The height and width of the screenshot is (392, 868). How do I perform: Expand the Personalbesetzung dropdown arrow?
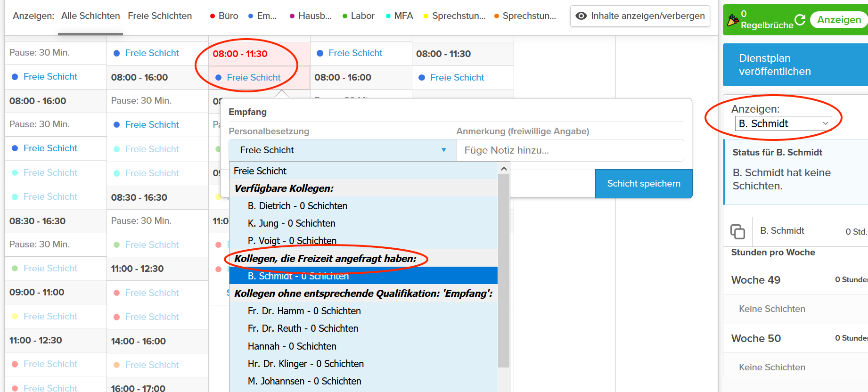443,150
